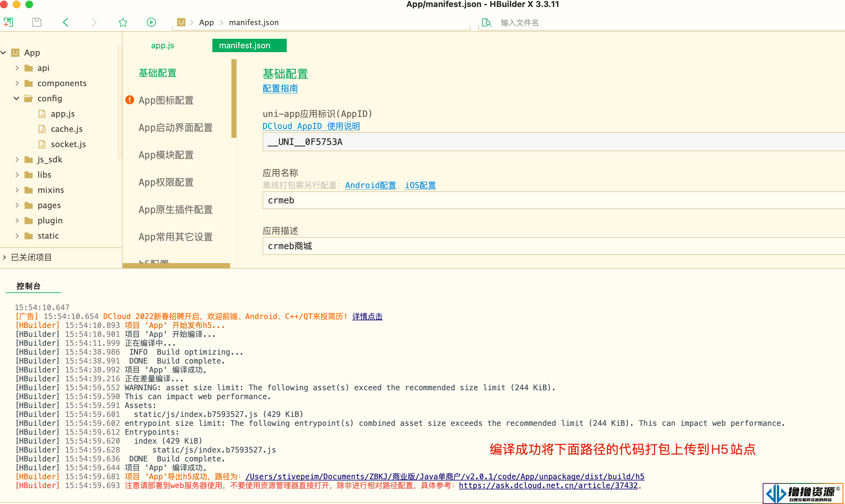Collapse the config folder

[x=16, y=99]
